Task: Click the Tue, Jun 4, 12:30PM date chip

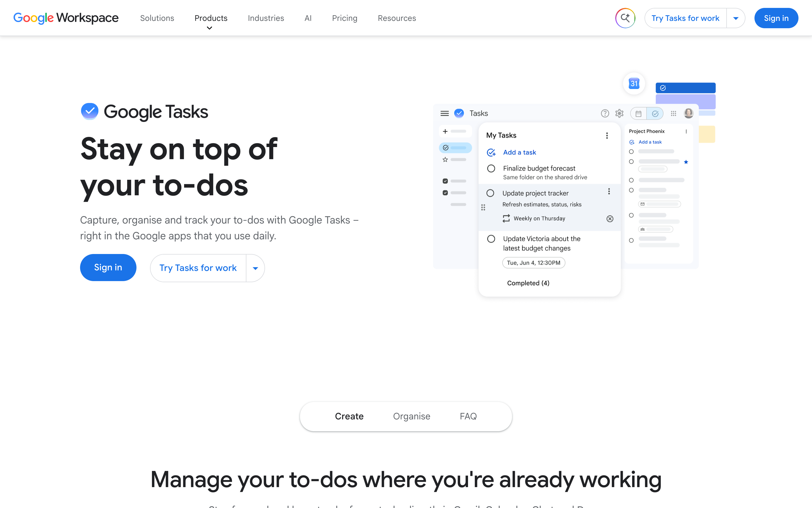Action: point(533,263)
